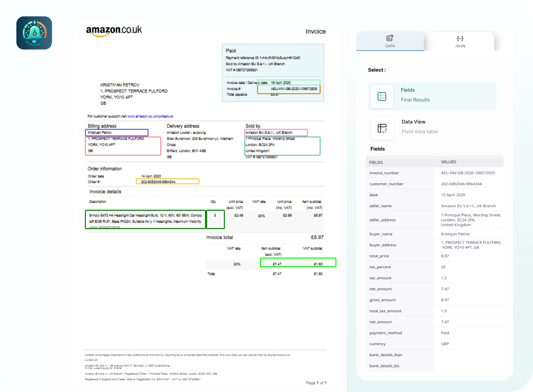Click highlighted seller name under Sold by
The width and height of the screenshot is (533, 392).
tap(276, 132)
